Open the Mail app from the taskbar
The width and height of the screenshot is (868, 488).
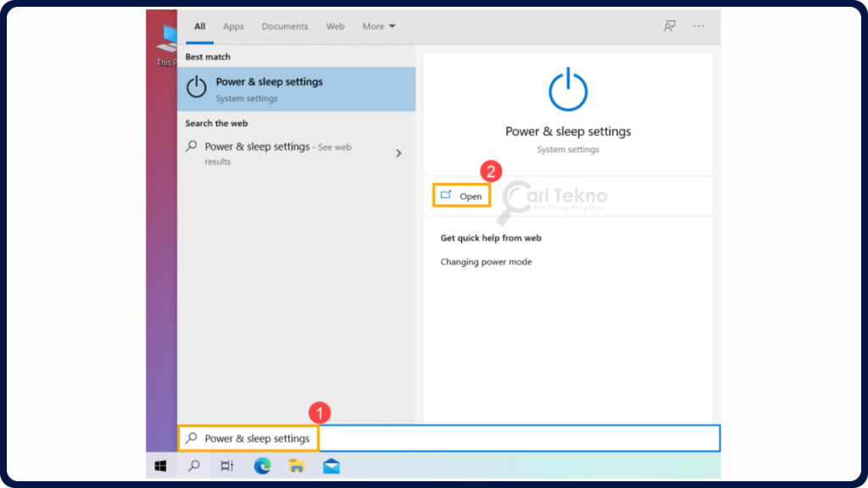coord(331,465)
